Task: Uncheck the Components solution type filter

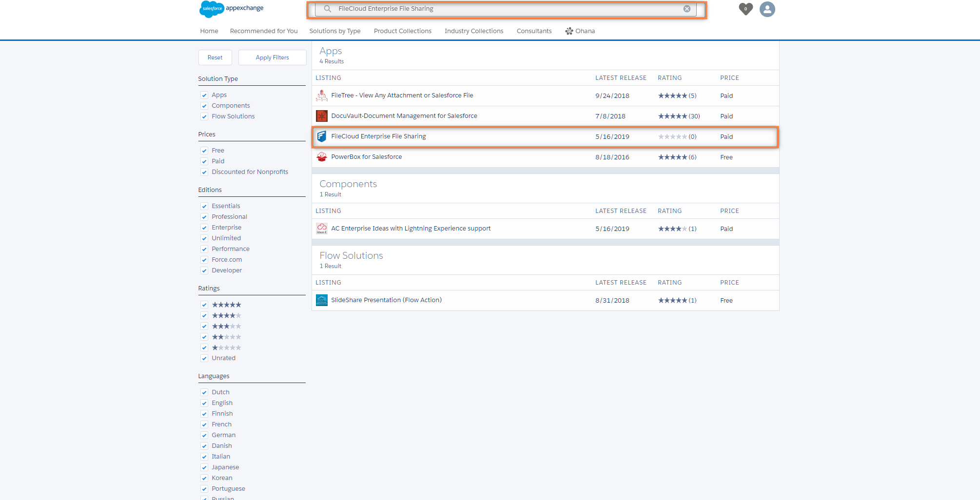Action: click(x=204, y=106)
